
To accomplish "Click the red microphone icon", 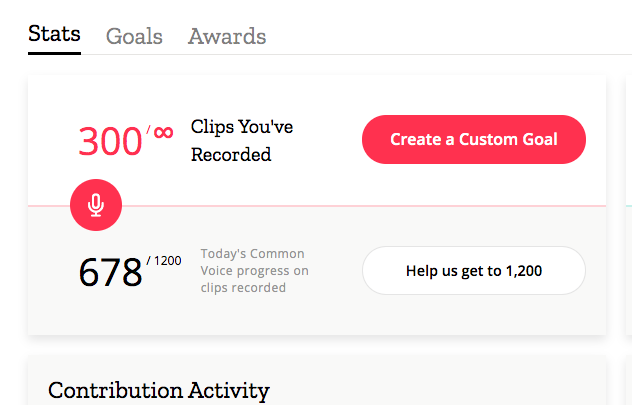I will pos(96,205).
